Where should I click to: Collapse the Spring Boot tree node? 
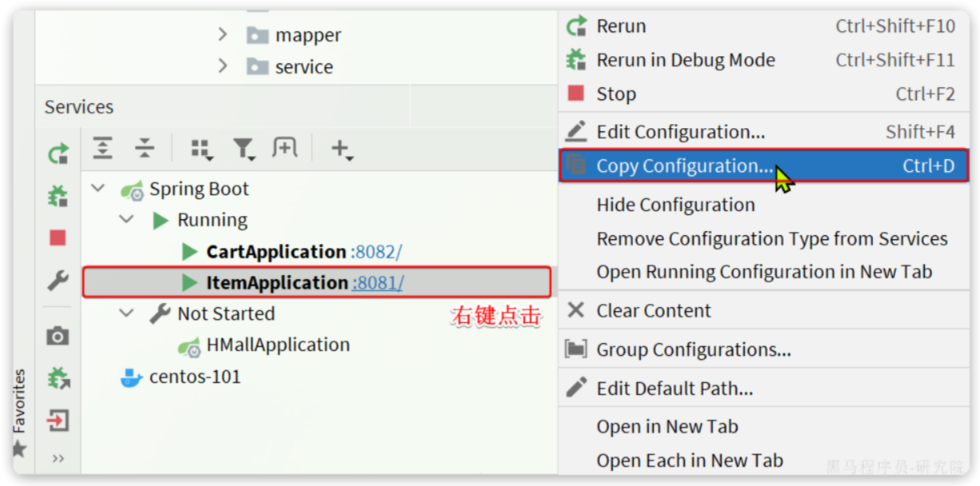coord(98,189)
